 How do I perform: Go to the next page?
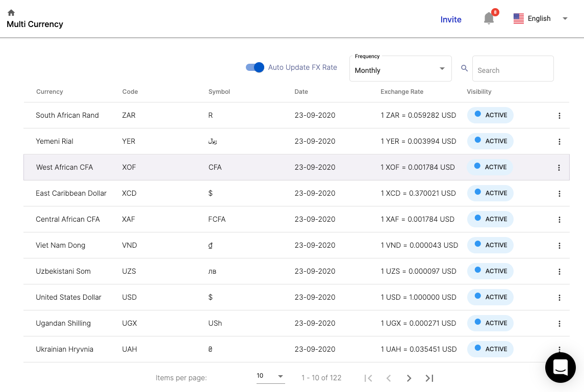point(409,378)
